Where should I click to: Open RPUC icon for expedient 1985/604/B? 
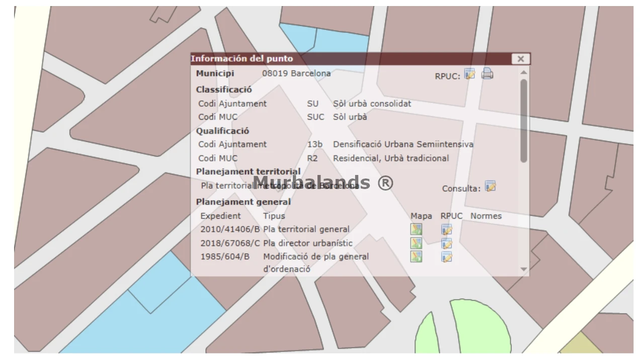coord(447,257)
